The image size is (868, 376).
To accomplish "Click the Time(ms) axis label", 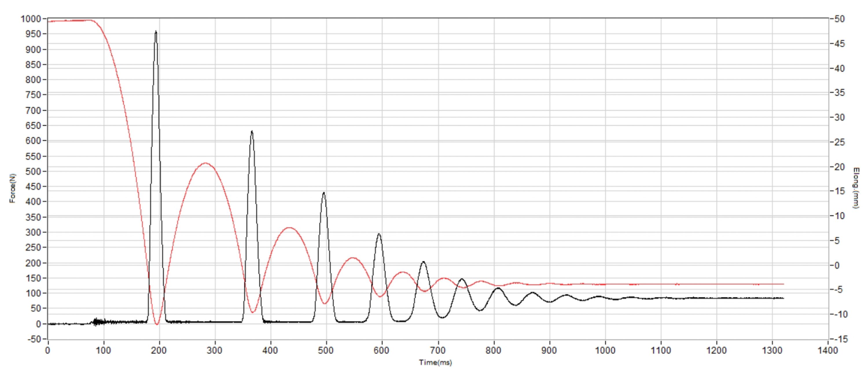I will (435, 362).
